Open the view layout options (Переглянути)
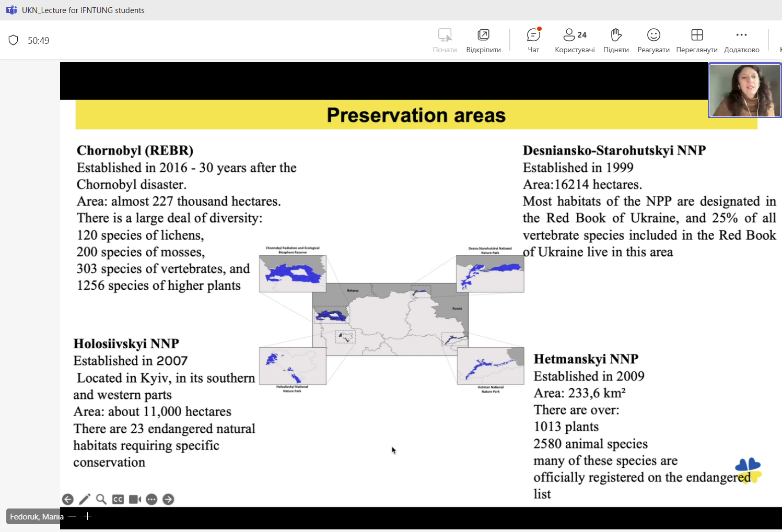This screenshot has width=782, height=532. (x=696, y=40)
